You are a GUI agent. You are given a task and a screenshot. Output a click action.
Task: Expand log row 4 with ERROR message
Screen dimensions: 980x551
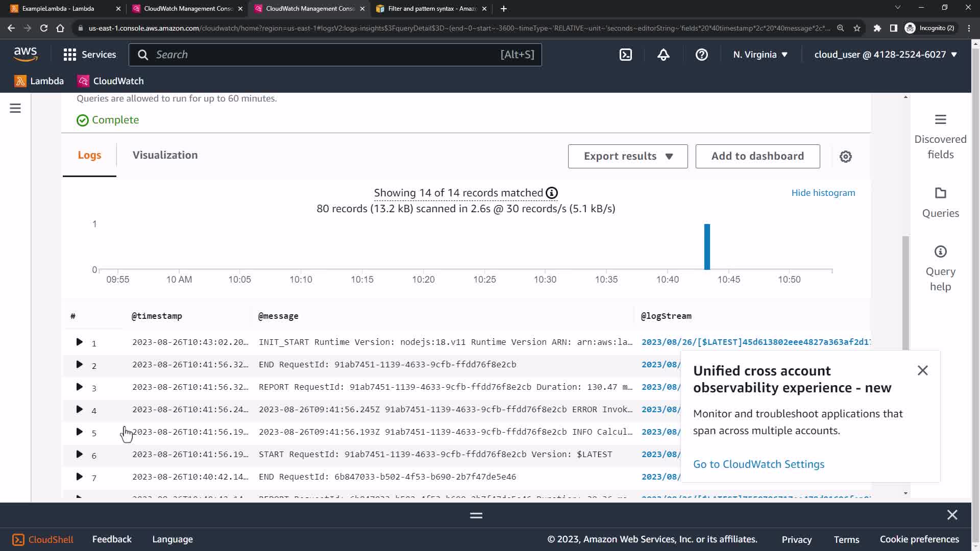pyautogui.click(x=79, y=410)
